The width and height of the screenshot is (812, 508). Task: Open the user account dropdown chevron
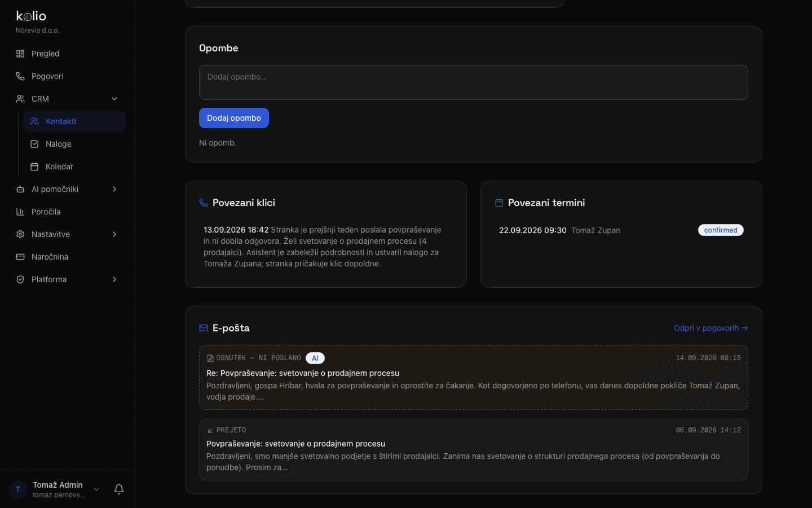pyautogui.click(x=96, y=489)
